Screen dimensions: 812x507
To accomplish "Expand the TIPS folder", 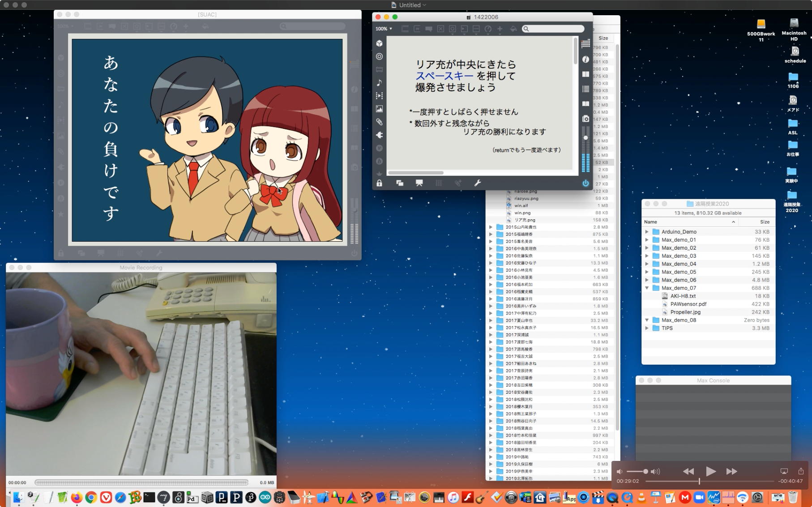I will (647, 328).
